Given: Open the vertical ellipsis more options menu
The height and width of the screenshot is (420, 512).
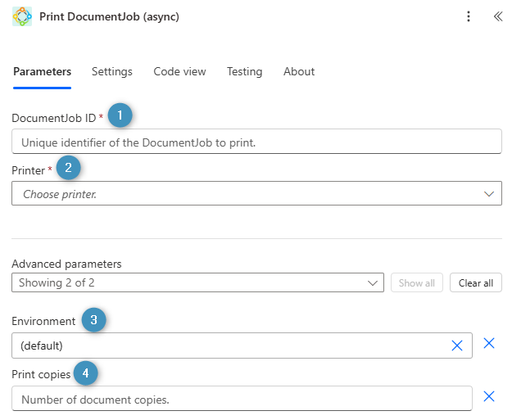Looking at the screenshot, I should coord(469,16).
